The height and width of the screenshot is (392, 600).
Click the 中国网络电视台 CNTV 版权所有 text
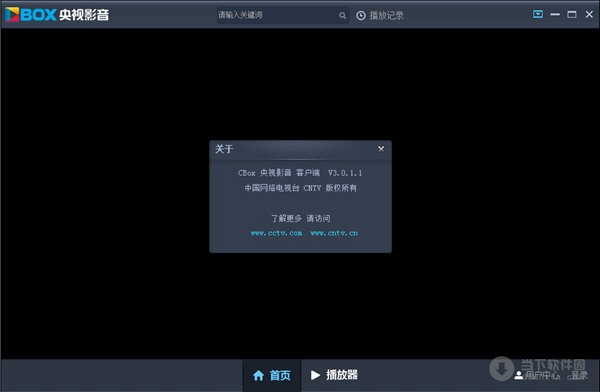(300, 188)
